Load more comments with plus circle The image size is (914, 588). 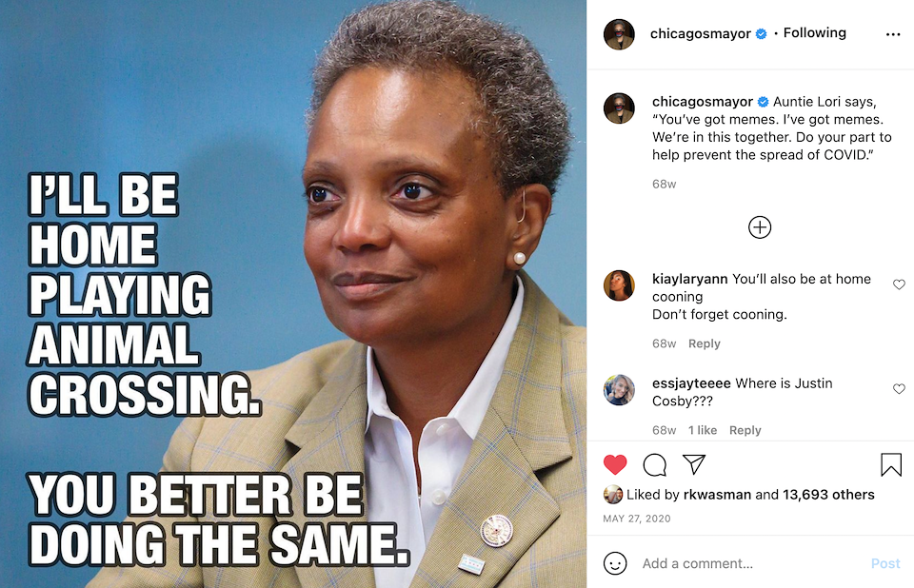(760, 226)
